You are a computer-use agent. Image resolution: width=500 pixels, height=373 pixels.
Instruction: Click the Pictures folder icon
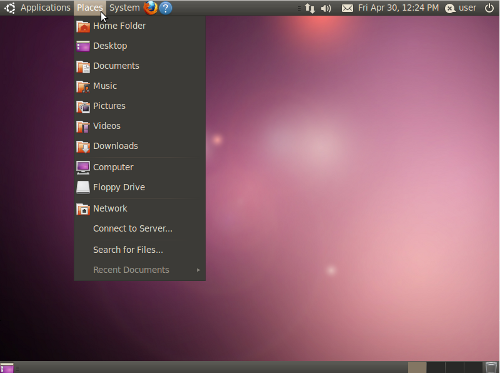coord(83,106)
